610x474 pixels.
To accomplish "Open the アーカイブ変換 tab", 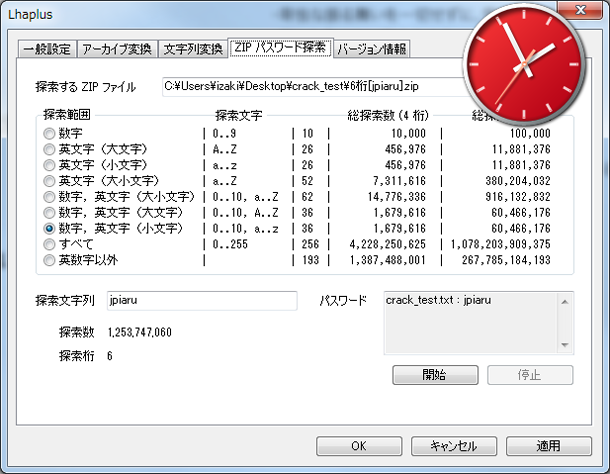I will click(x=117, y=49).
